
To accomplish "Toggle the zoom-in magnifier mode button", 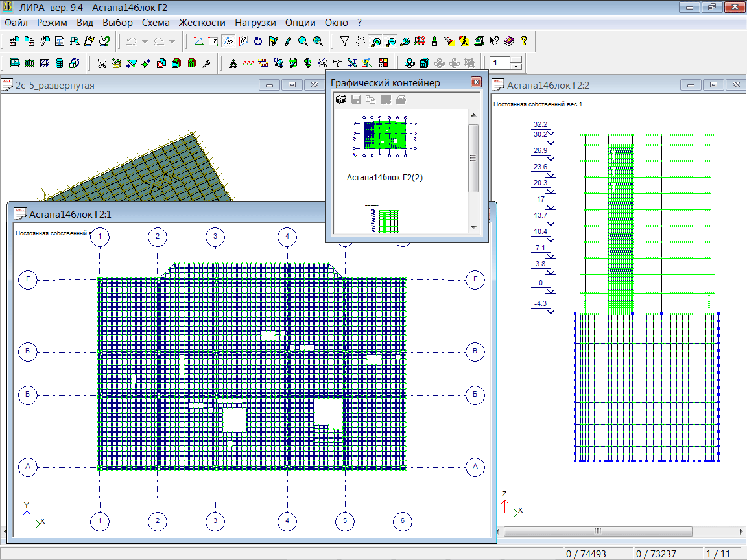I will pyautogui.click(x=375, y=41).
